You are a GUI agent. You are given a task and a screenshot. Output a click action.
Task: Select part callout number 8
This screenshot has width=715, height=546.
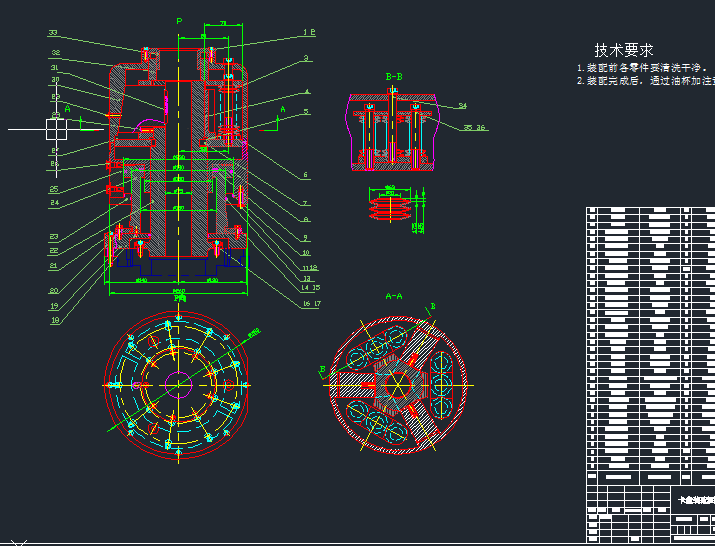[x=306, y=219]
